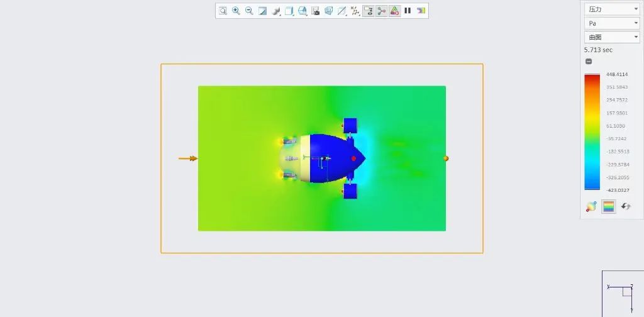Click the zoom in magnifier icon
Image resolution: width=644 pixels, height=317 pixels.
click(x=236, y=11)
